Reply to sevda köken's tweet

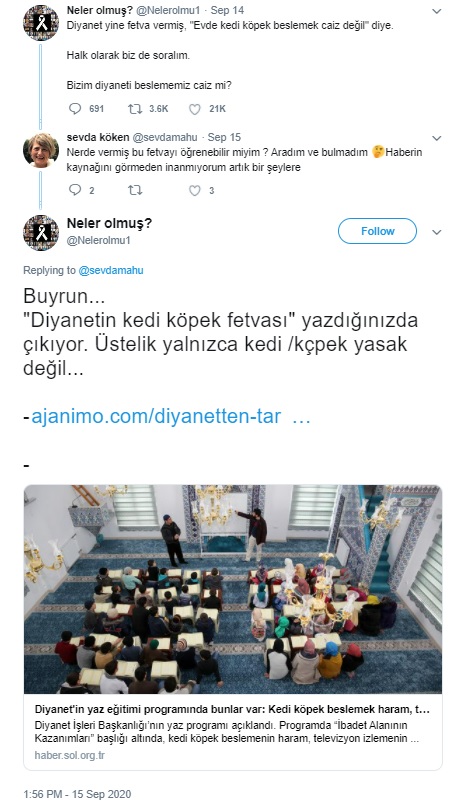pyautogui.click(x=75, y=190)
